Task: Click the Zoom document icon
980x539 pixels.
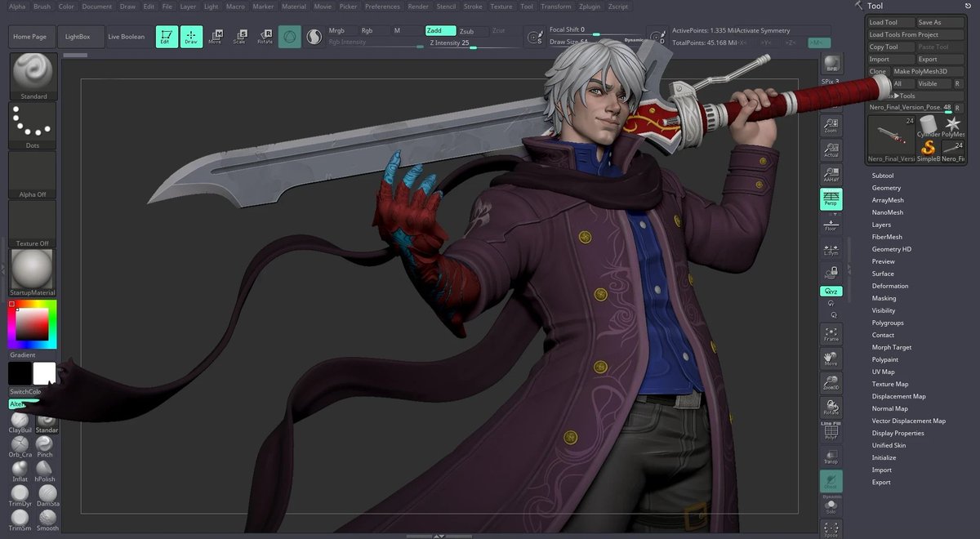Action: [831, 124]
